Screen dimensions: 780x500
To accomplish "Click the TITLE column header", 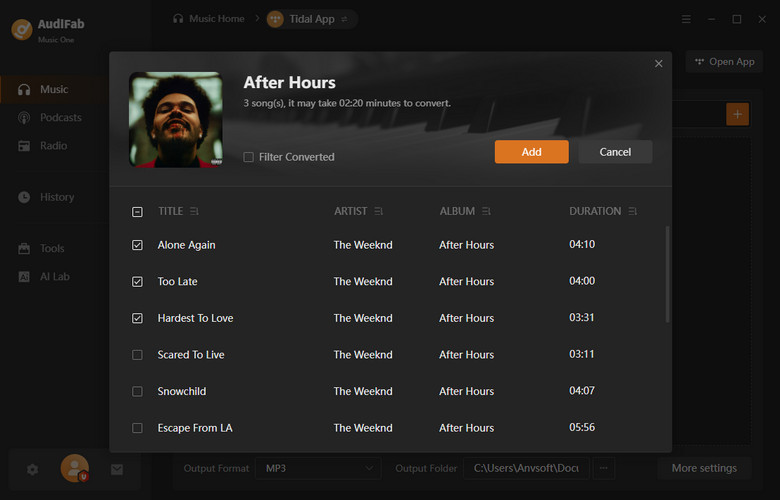I will [x=171, y=211].
